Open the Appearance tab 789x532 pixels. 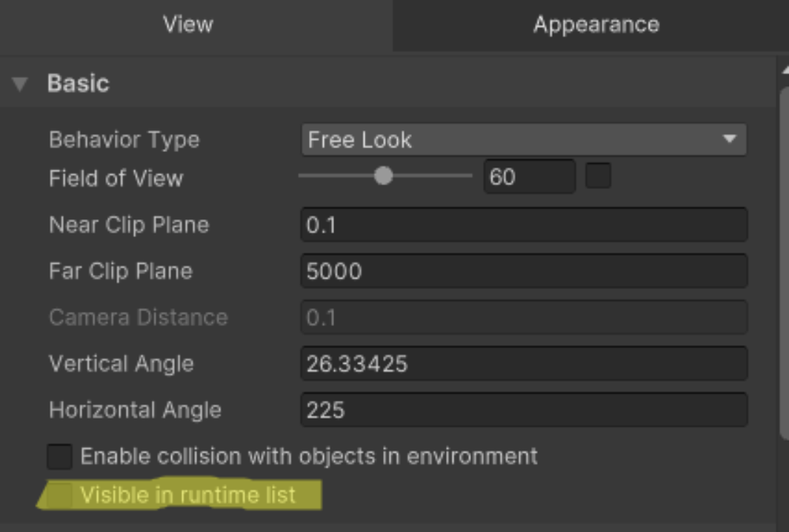(596, 24)
